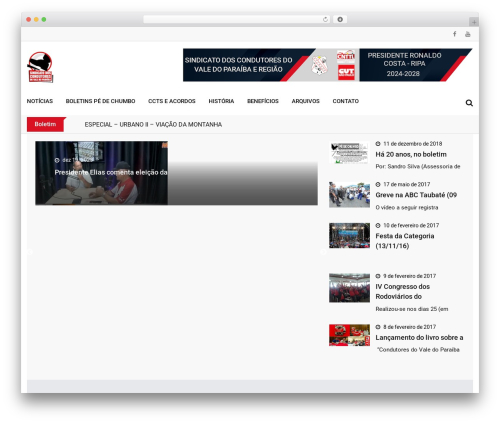This screenshot has width=500, height=423.
Task: Click thumbnail for Greve na ABC Taubaté
Action: 349,195
